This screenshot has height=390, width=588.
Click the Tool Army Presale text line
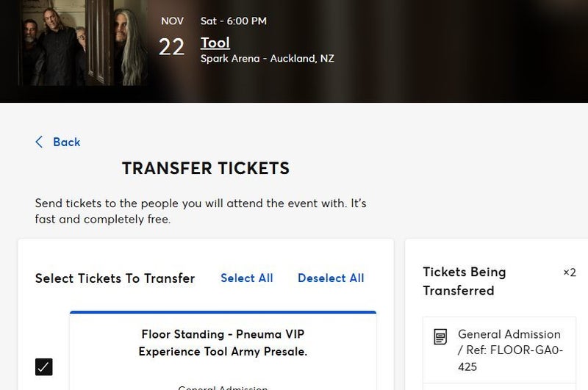[x=223, y=352]
